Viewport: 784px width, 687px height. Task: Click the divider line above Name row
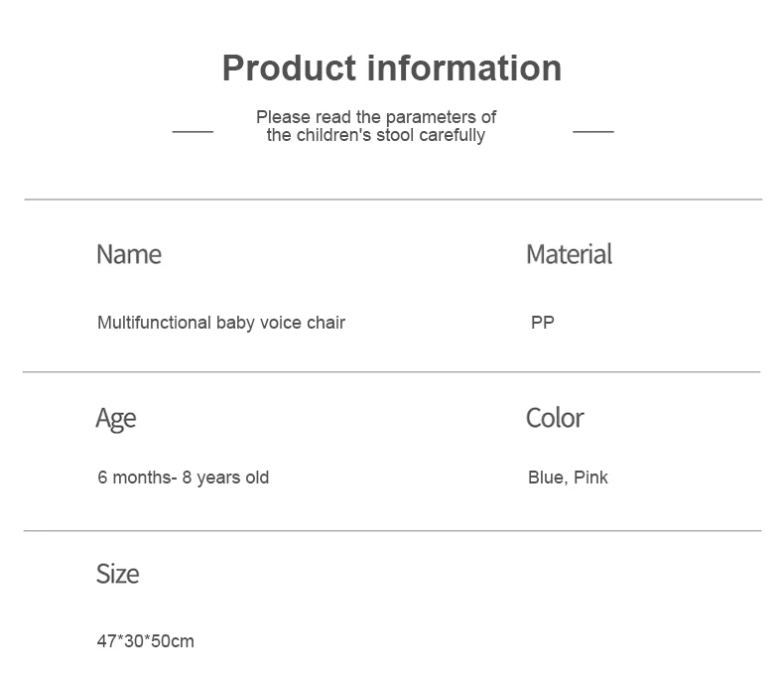393,200
